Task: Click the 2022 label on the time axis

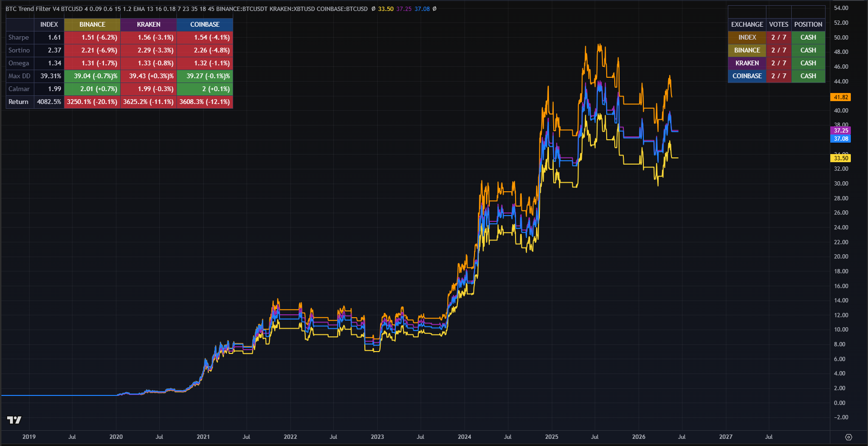Action: click(x=290, y=436)
